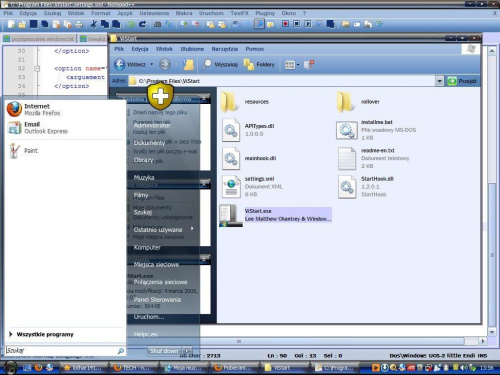Click the Print icon in Notepad++ toolbar
This screenshot has width=500, height=375.
pos(79,24)
